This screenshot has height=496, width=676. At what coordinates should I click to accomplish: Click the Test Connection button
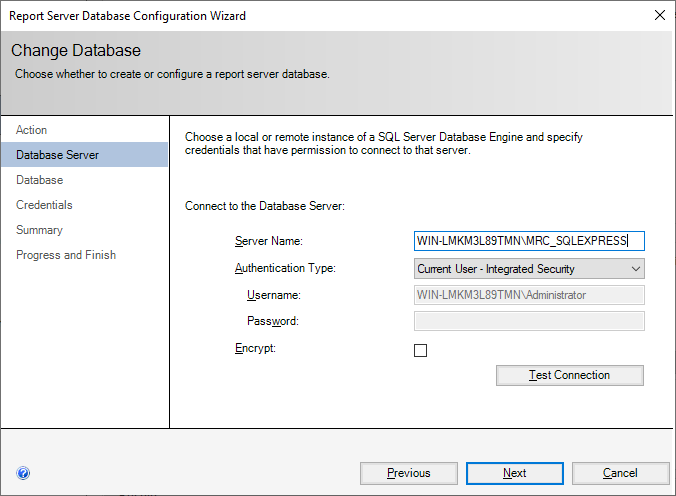(570, 375)
